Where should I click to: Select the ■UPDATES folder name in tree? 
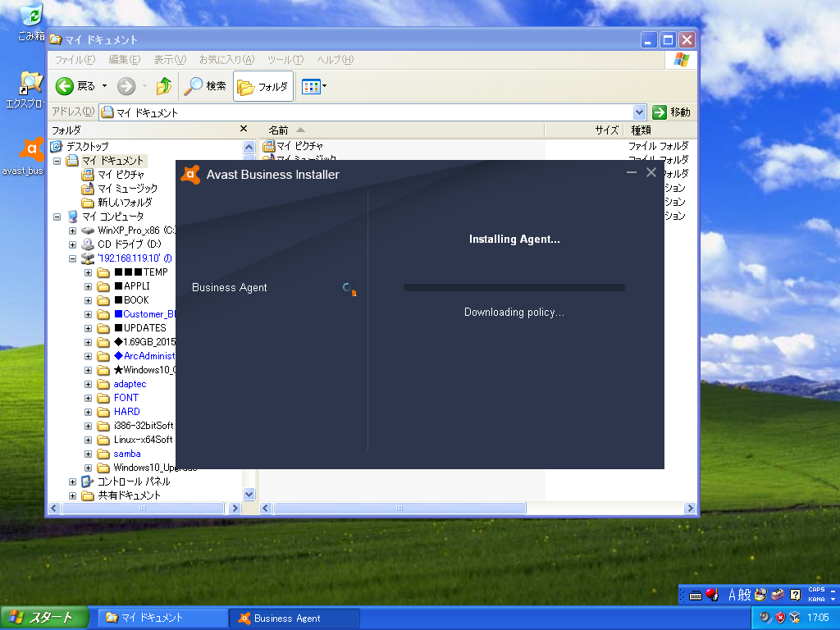click(140, 328)
